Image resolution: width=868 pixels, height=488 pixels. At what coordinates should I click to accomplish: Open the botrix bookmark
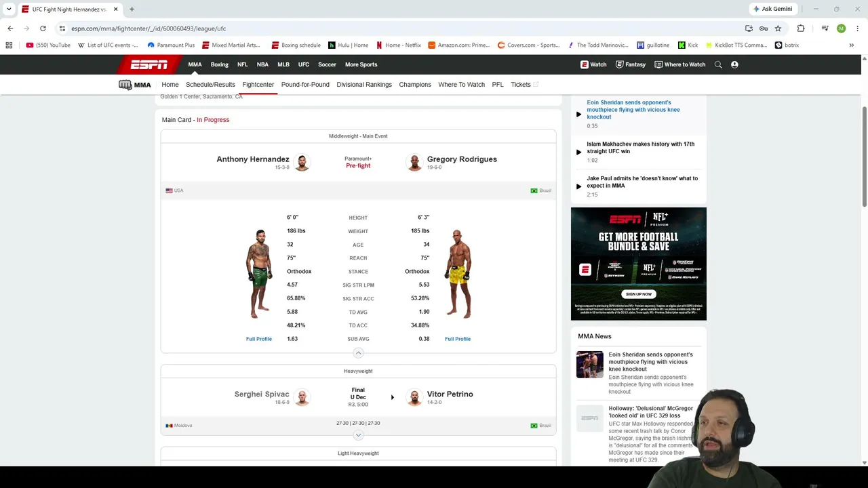(x=787, y=45)
